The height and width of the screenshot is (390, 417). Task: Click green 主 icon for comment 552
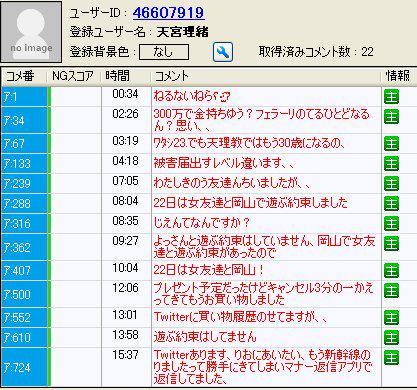pyautogui.click(x=391, y=318)
